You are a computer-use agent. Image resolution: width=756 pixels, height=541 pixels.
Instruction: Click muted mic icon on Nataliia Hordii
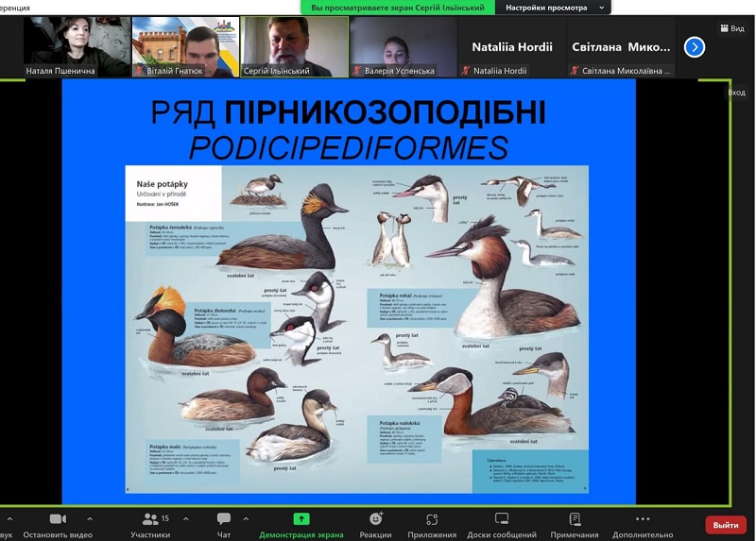466,70
